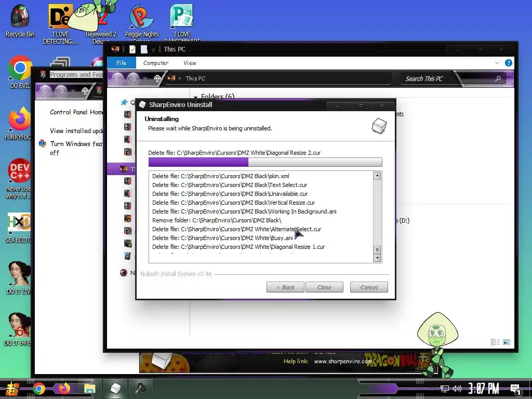The height and width of the screenshot is (399, 532).
Task: Open the Firefox desktop shortcut
Action: coord(19,124)
